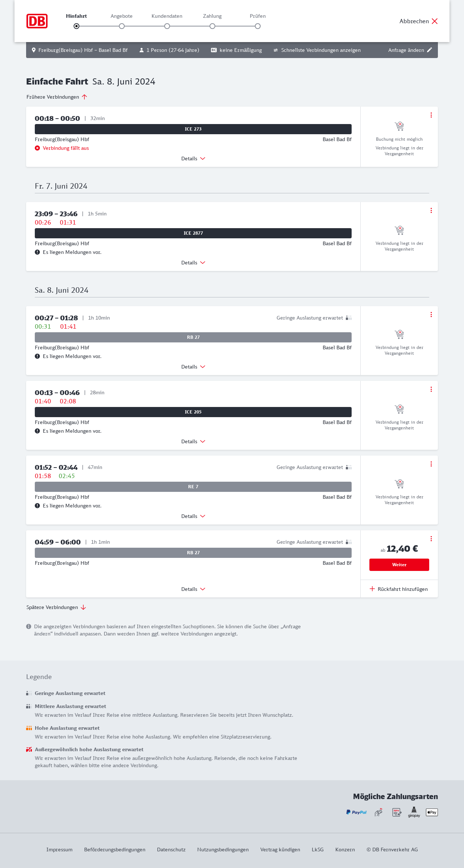Click the Frühere Verbindungen up arrow
Screen dimensions: 464x868
[x=84, y=97]
